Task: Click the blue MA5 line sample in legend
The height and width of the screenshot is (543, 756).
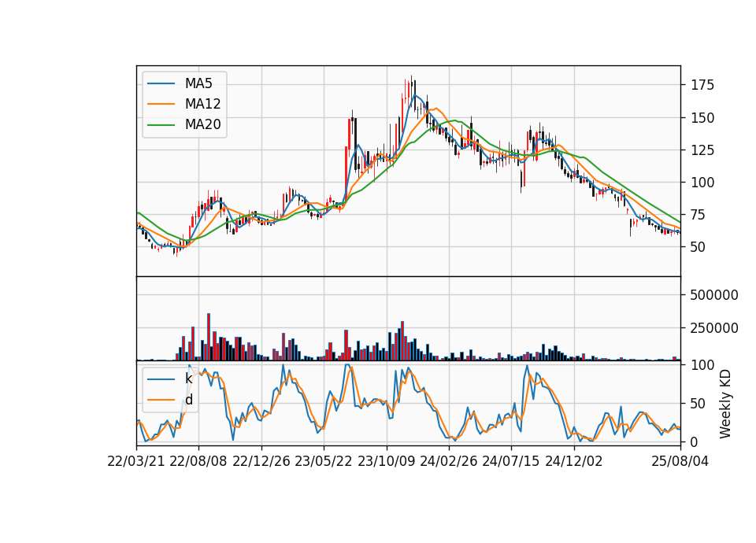Action: (x=161, y=83)
